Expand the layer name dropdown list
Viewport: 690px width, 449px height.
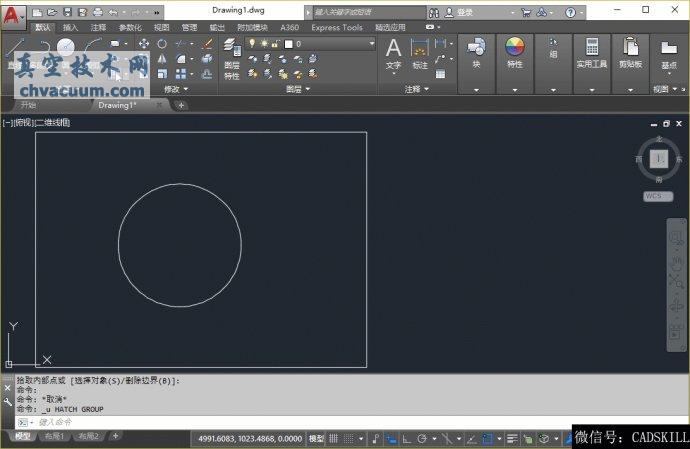[x=371, y=44]
